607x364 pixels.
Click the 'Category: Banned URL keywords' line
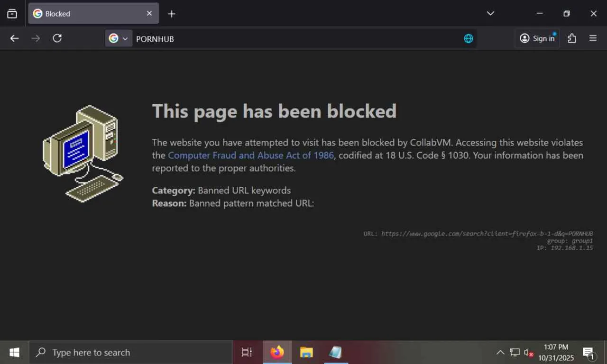pyautogui.click(x=221, y=191)
